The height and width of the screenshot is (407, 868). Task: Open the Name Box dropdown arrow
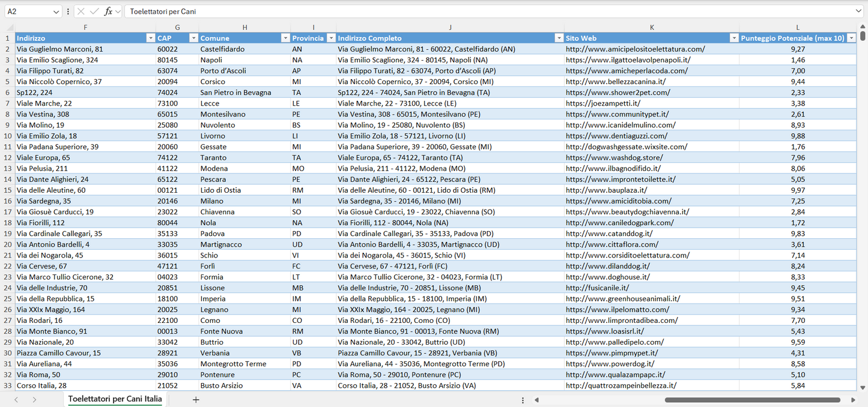(x=56, y=11)
